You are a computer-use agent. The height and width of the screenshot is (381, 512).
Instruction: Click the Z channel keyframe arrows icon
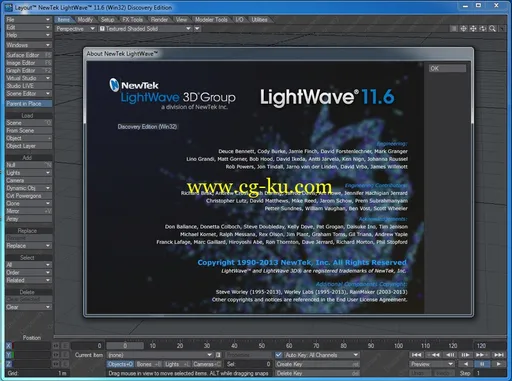(56, 364)
